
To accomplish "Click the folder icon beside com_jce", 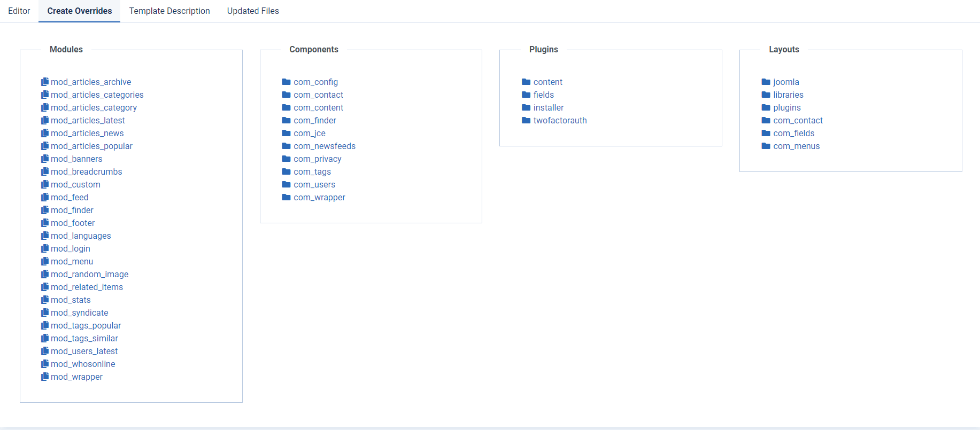I will pyautogui.click(x=286, y=133).
